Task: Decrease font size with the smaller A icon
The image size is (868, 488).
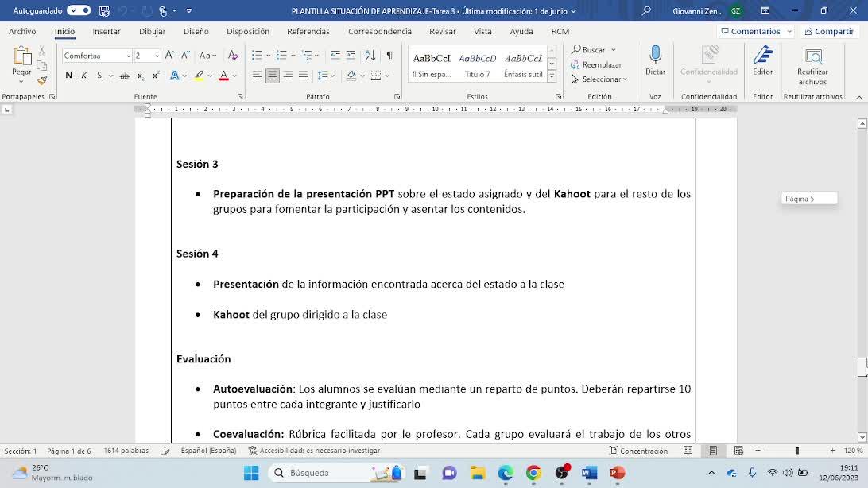Action: [185, 56]
